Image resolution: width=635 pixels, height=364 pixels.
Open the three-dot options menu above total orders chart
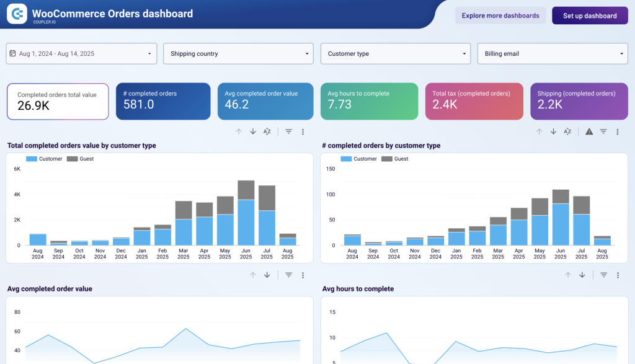[x=303, y=131]
